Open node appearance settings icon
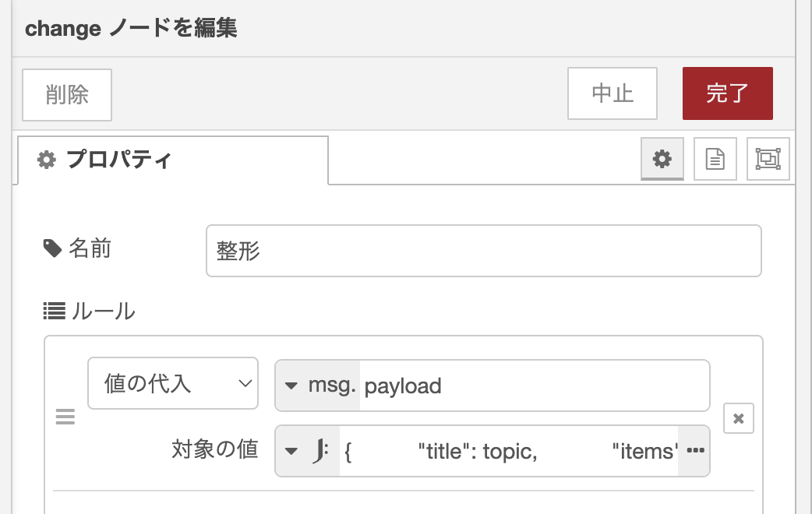Viewport: 812px width, 514px height. (x=768, y=158)
